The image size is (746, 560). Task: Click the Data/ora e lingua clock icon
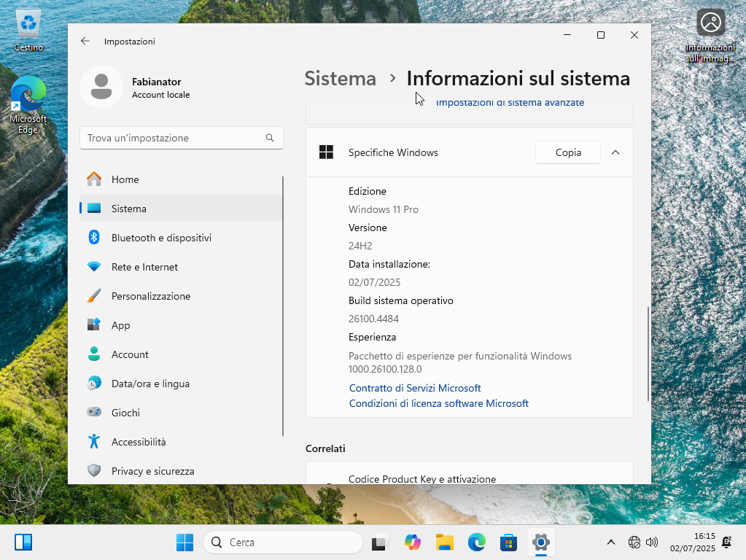click(94, 383)
